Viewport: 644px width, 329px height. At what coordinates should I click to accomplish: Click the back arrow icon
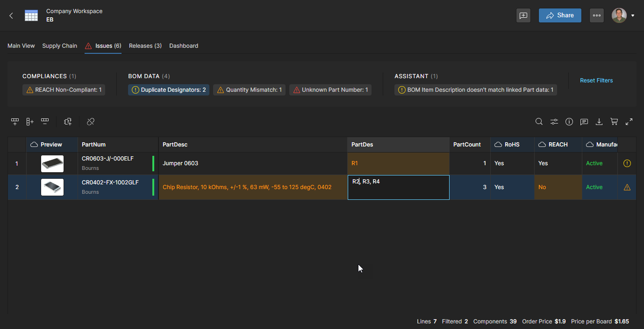(11, 15)
